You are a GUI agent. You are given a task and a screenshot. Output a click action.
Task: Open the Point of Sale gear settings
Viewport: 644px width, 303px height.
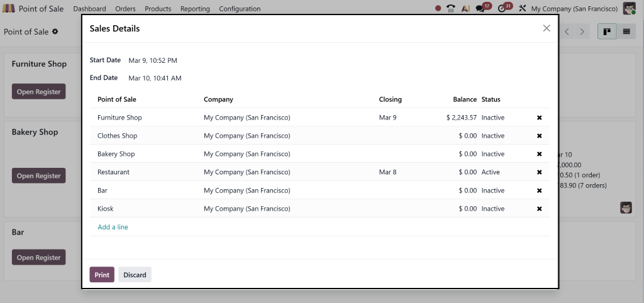(x=55, y=31)
